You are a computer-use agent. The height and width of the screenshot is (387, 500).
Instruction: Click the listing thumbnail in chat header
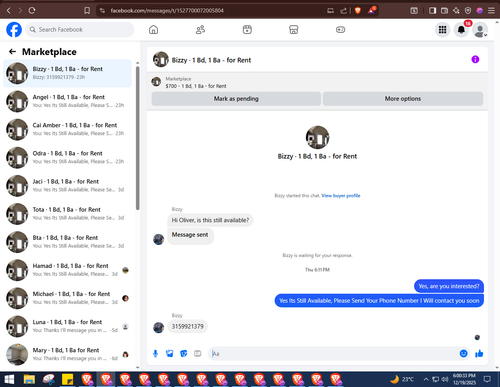pos(161,59)
